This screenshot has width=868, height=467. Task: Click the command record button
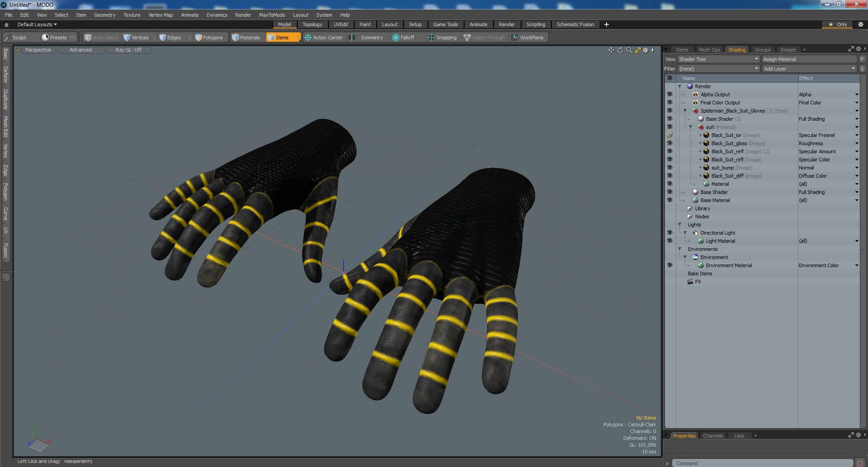click(860, 463)
